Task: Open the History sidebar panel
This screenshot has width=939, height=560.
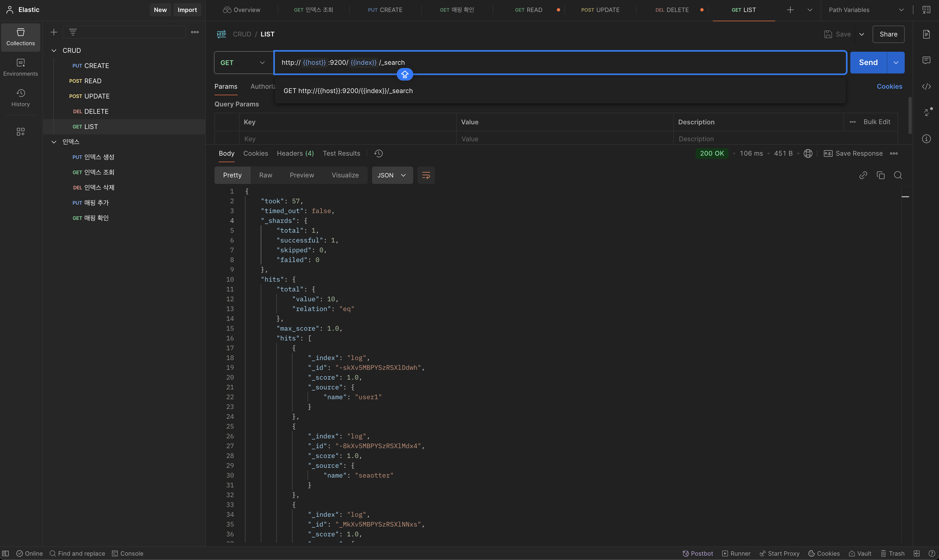Action: (x=20, y=98)
